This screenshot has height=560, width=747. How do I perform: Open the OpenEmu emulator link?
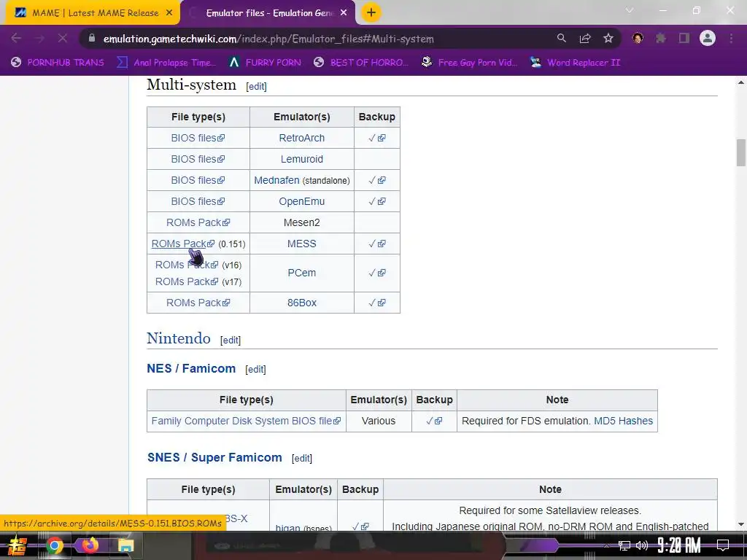(x=301, y=201)
